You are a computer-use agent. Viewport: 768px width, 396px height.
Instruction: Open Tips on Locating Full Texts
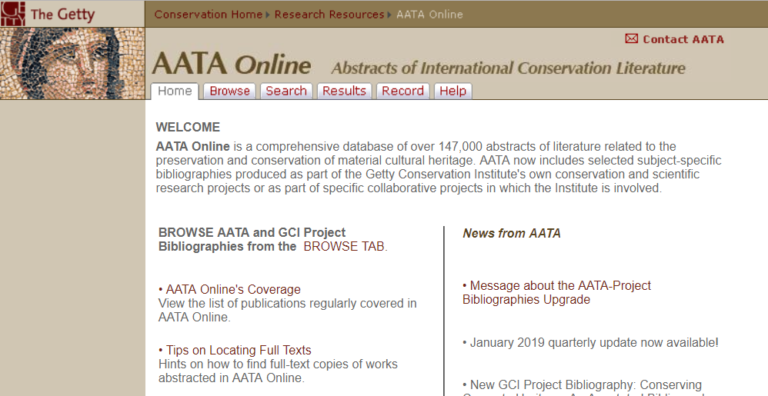pyautogui.click(x=239, y=350)
